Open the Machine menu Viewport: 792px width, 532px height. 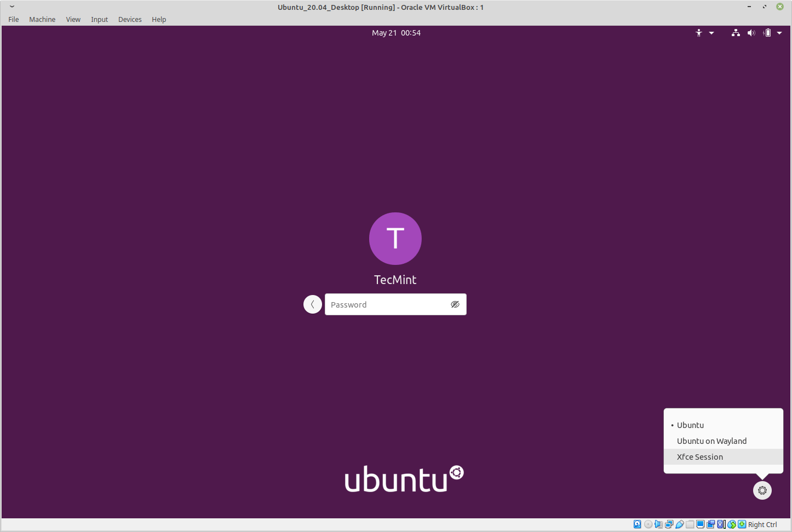coord(42,19)
